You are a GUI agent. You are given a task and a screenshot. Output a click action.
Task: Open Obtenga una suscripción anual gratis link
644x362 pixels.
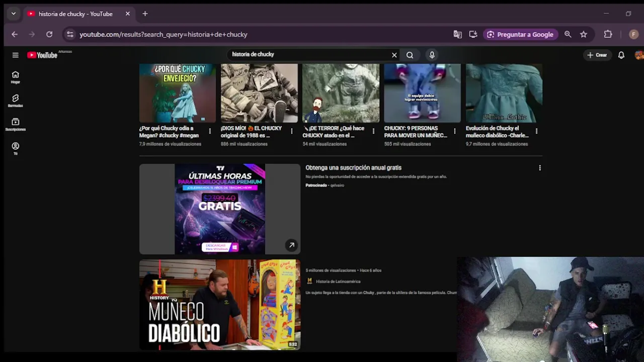click(x=353, y=168)
